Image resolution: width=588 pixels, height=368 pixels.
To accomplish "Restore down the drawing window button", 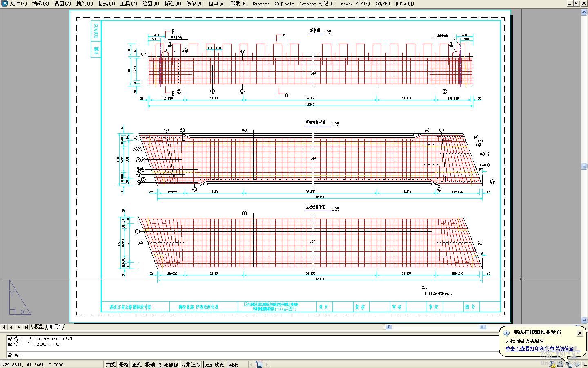I will coord(577,3).
